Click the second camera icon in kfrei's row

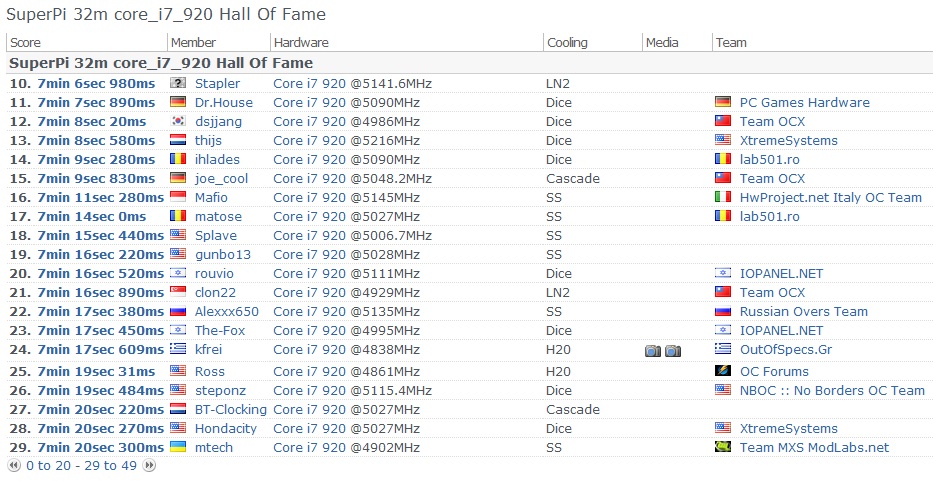(x=673, y=351)
